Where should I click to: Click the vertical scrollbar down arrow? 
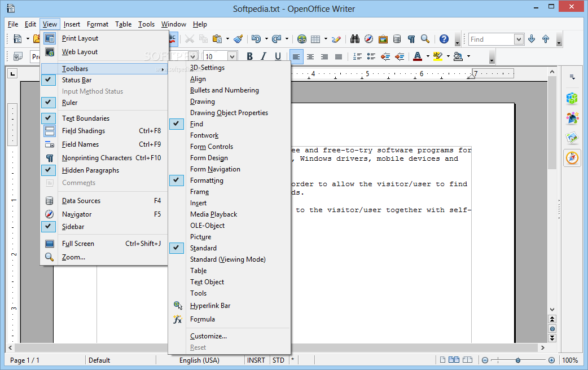pyautogui.click(x=552, y=309)
